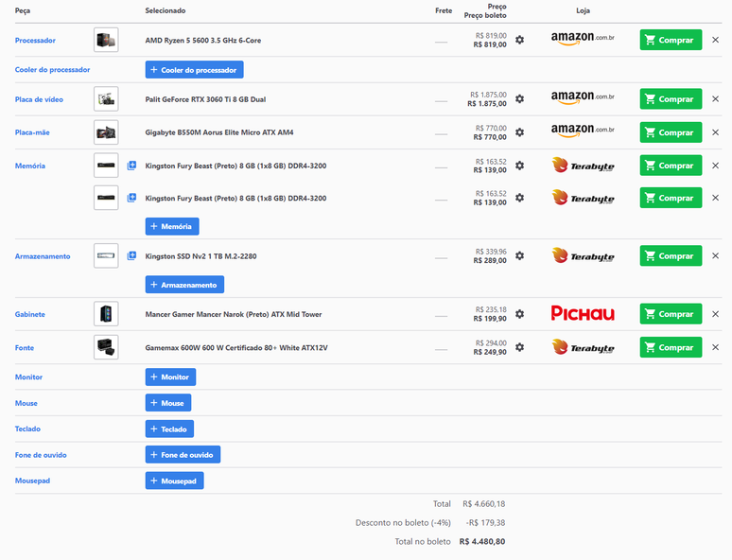Click gear icon on RTX 3060 Ti row
732x560 pixels.
pyautogui.click(x=519, y=98)
